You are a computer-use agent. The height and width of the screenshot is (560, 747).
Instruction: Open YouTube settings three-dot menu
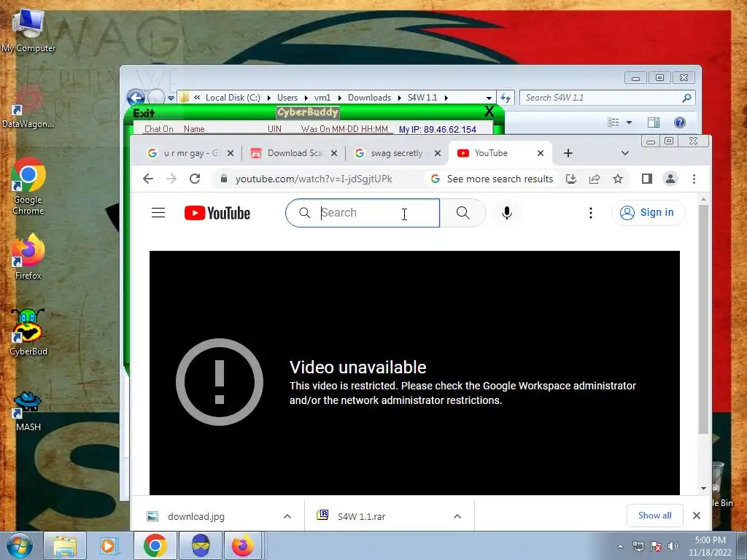click(591, 213)
